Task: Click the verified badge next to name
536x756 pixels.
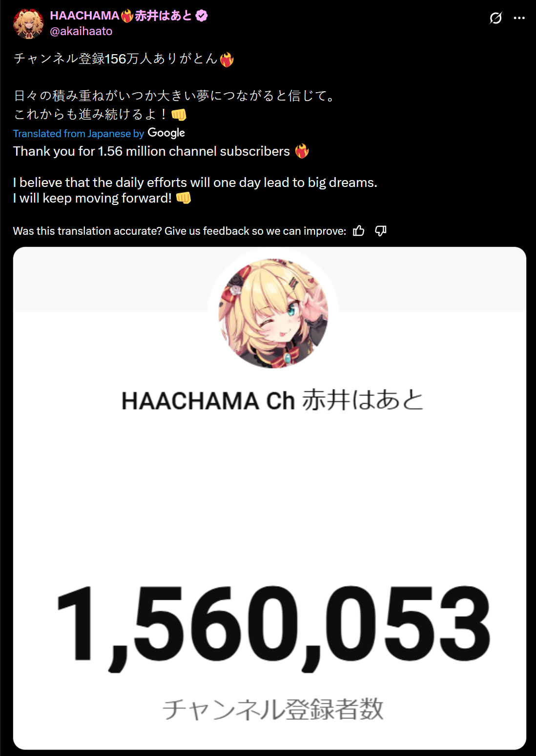Action: click(202, 16)
